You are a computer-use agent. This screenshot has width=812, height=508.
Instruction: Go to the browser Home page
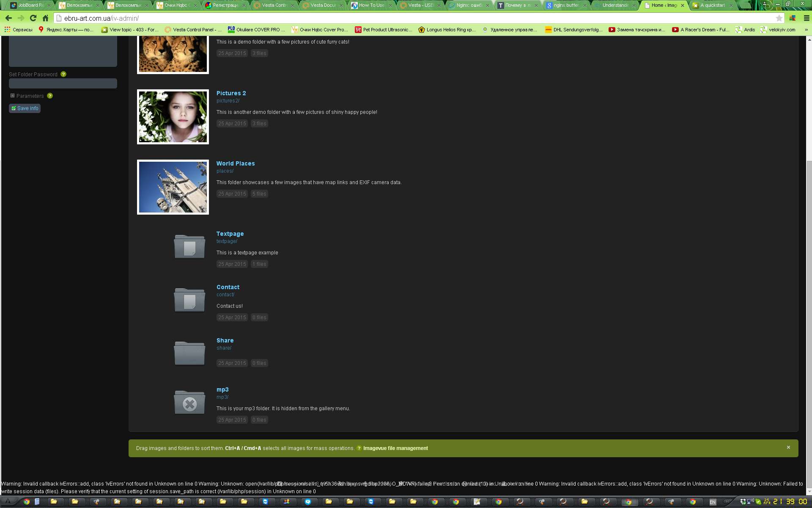(45, 18)
